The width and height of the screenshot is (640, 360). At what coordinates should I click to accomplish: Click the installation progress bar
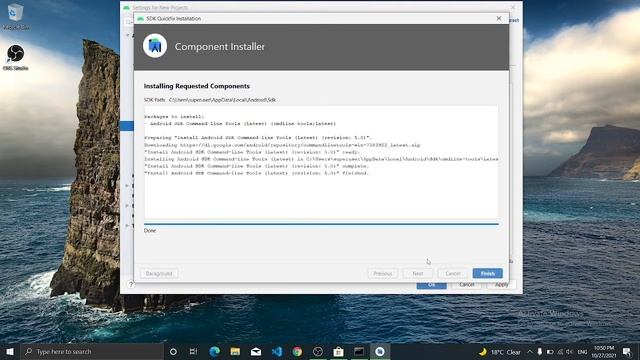321,224
